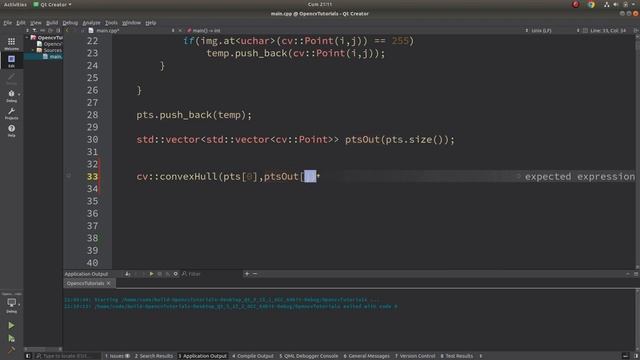Close the main.cpp editor document
The width and height of the screenshot is (640, 360).
click(x=180, y=31)
